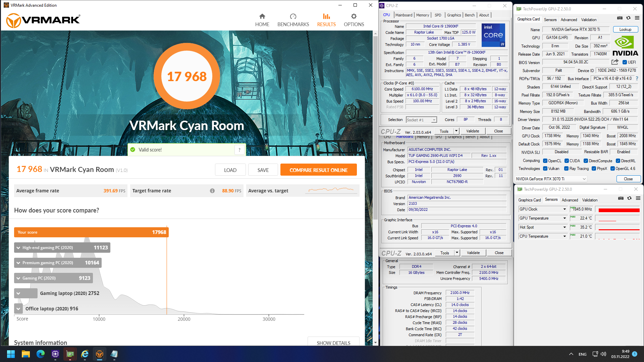The width and height of the screenshot is (644, 362).
Task: Expand Office laptop (2020) row
Action: pyautogui.click(x=18, y=309)
